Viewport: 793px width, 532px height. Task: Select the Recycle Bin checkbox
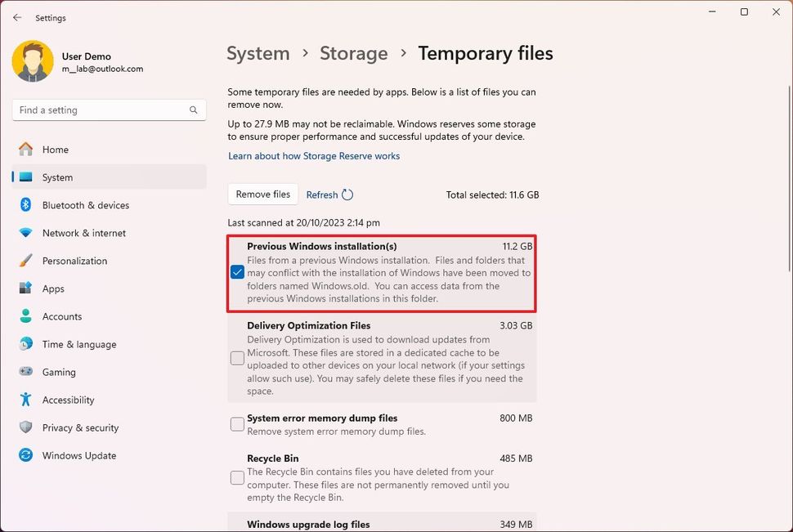[x=237, y=477]
